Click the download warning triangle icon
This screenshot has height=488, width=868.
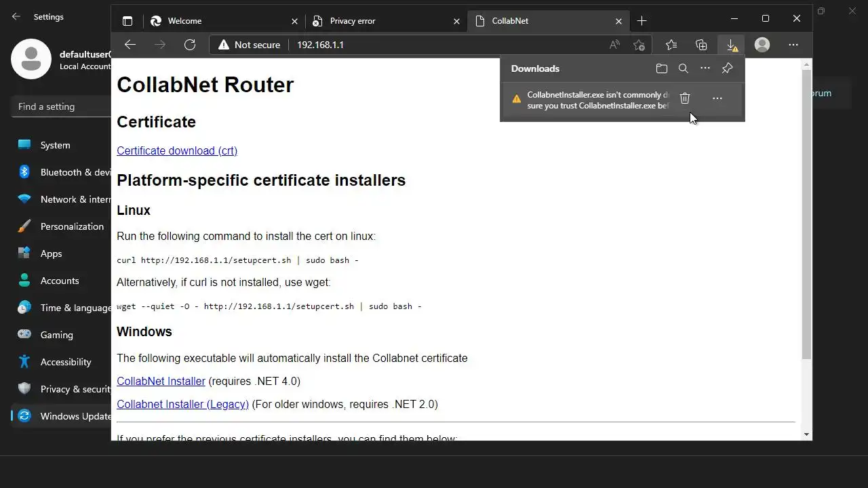(x=517, y=99)
